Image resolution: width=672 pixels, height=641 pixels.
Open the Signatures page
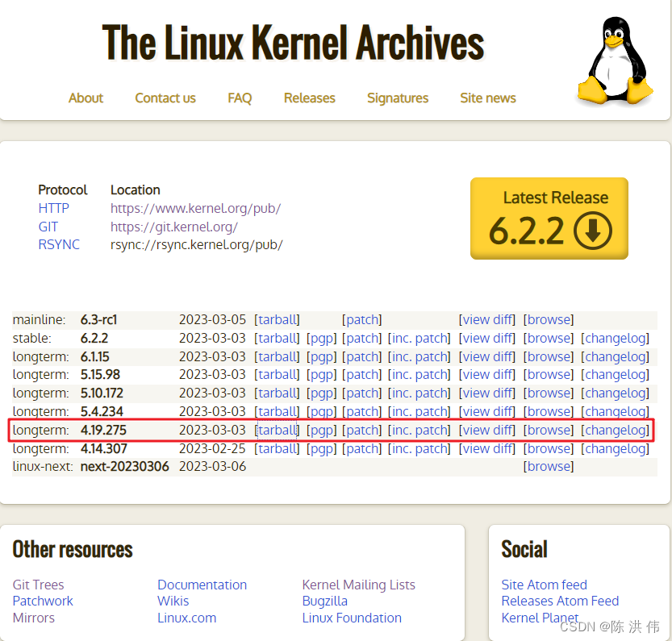397,98
